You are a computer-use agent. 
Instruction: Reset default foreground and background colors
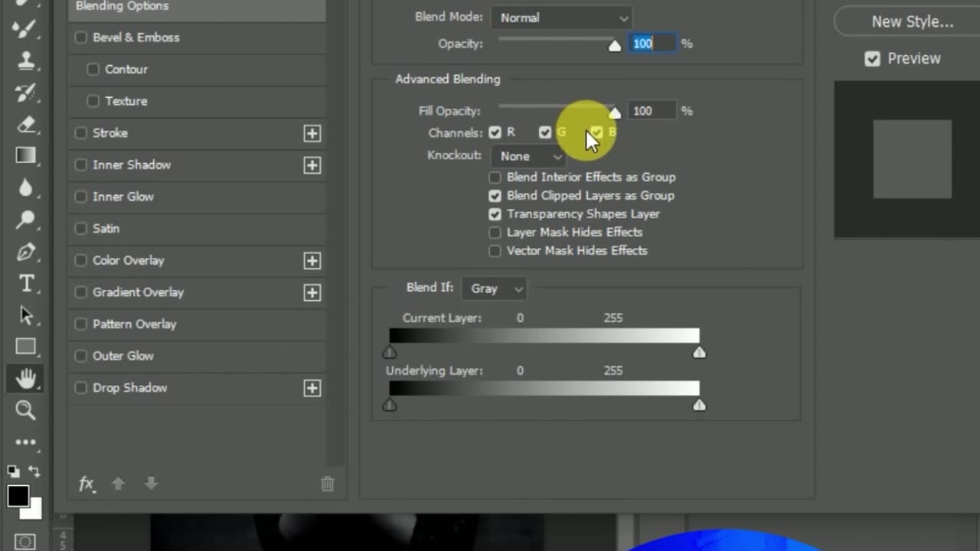pyautogui.click(x=13, y=471)
